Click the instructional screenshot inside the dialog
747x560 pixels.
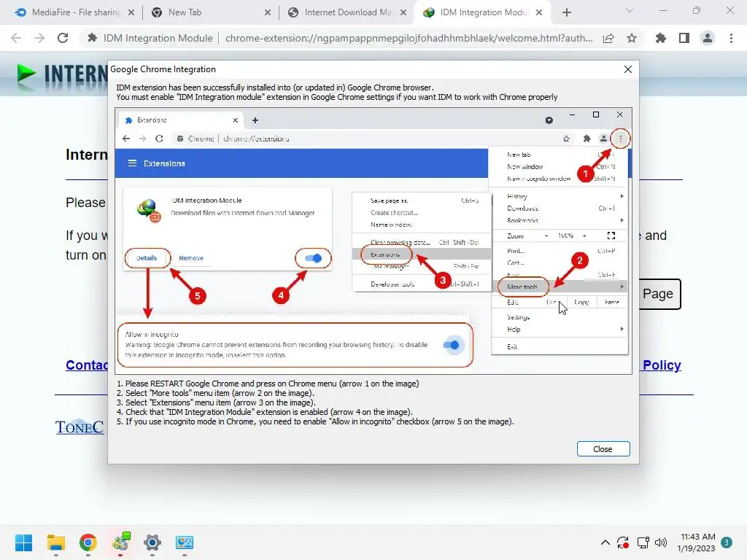click(373, 241)
